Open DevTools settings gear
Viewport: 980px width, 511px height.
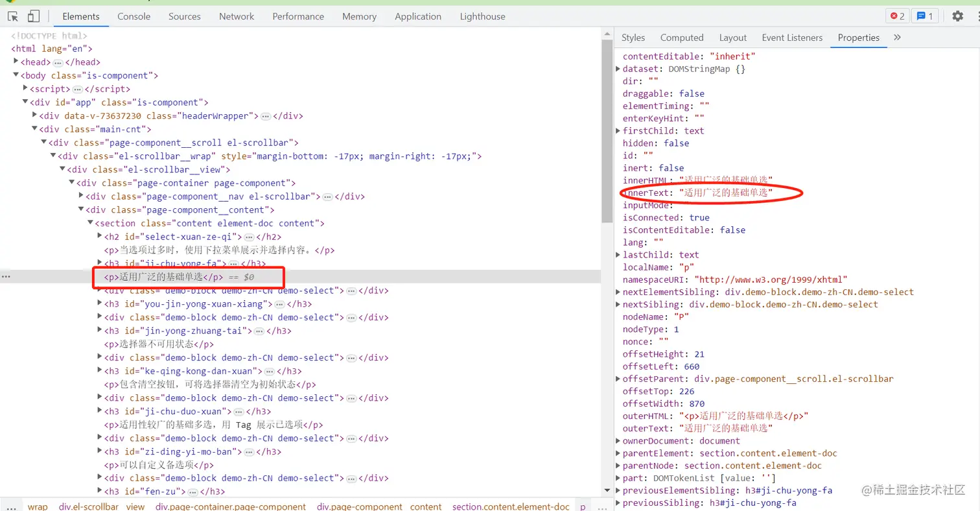click(x=957, y=16)
